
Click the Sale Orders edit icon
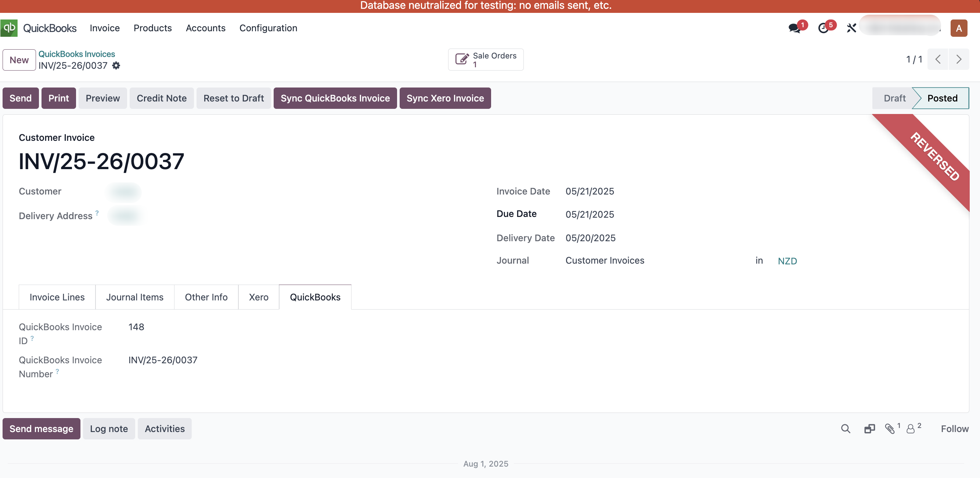tap(462, 60)
